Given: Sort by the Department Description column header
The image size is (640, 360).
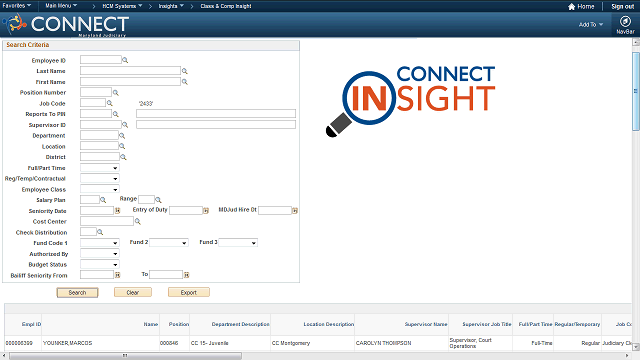Looking at the screenshot, I should coord(240,324).
